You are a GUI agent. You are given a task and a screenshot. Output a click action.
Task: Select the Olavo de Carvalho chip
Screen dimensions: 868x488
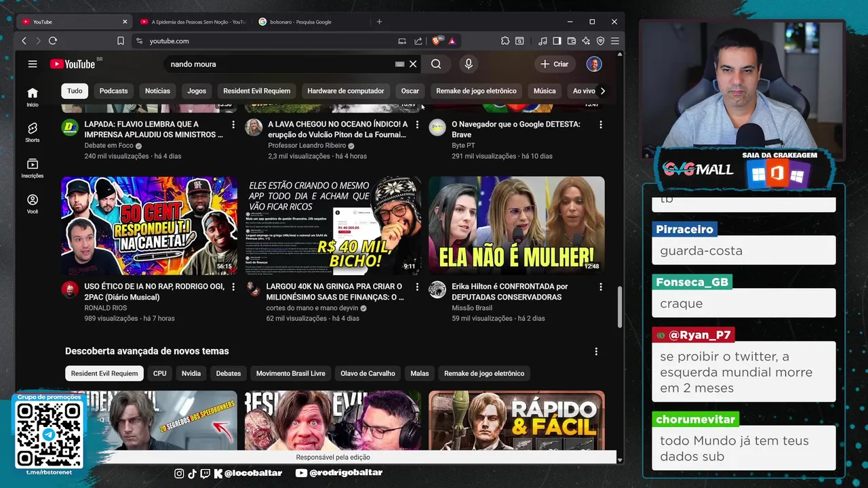[368, 373]
